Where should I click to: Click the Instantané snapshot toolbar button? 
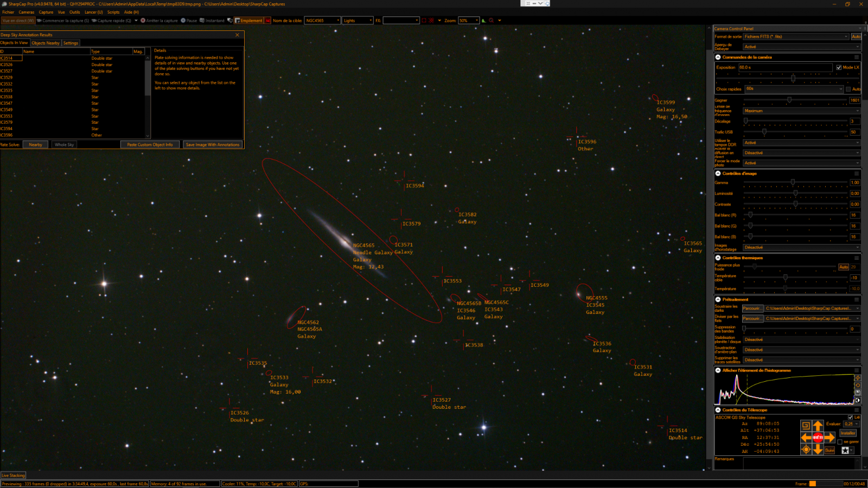tap(212, 21)
